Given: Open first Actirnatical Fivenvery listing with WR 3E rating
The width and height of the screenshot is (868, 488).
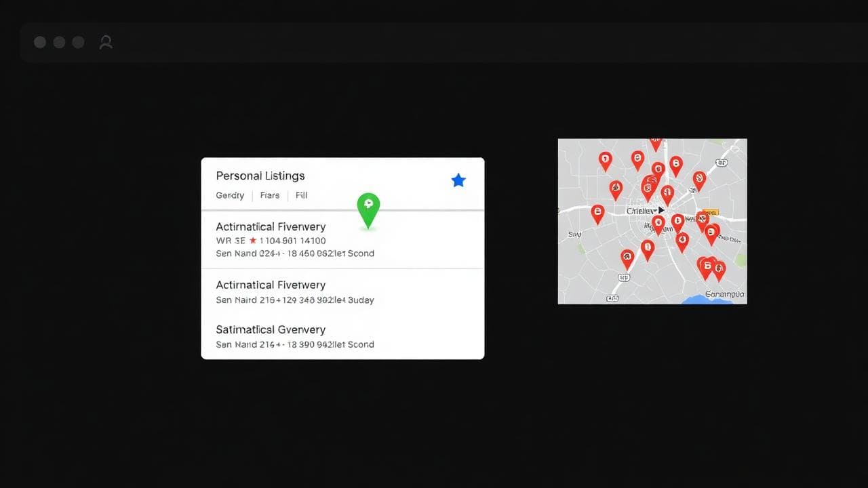Looking at the screenshot, I should pyautogui.click(x=342, y=240).
